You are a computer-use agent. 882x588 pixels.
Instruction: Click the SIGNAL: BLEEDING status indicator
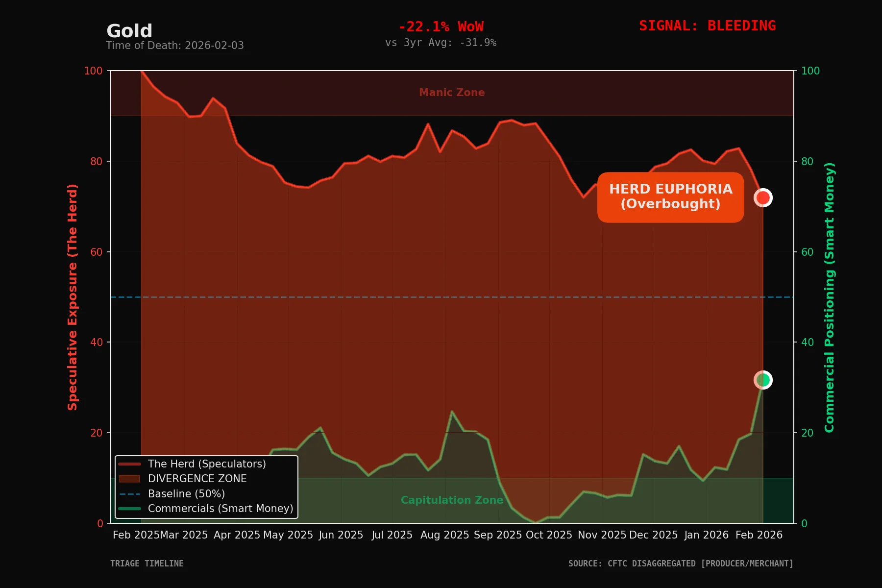(x=707, y=25)
